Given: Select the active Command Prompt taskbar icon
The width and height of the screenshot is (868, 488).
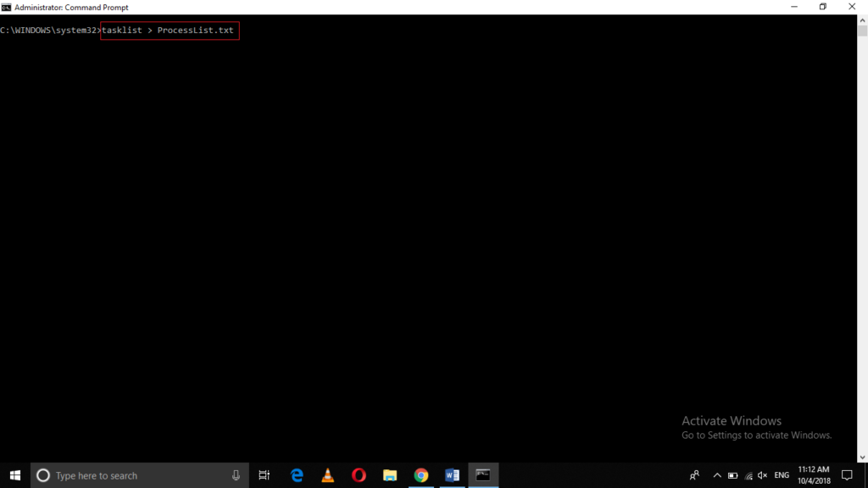Looking at the screenshot, I should point(483,475).
